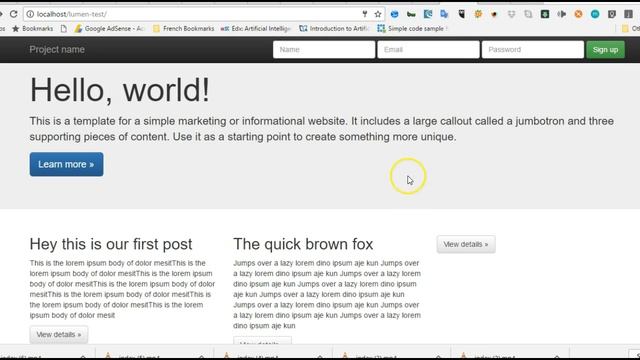Open the Google AdSense bookmark
Viewport: 640px width, 360px height.
pyautogui.click(x=109, y=29)
